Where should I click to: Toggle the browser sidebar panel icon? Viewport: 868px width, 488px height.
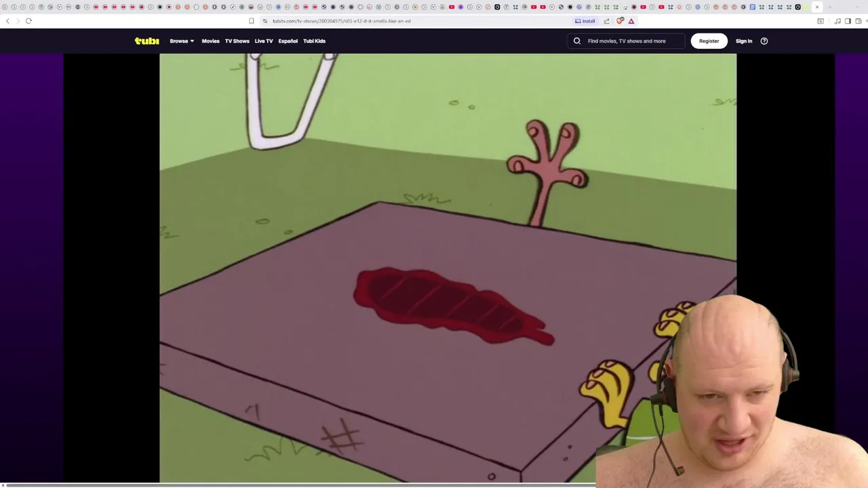pos(848,21)
